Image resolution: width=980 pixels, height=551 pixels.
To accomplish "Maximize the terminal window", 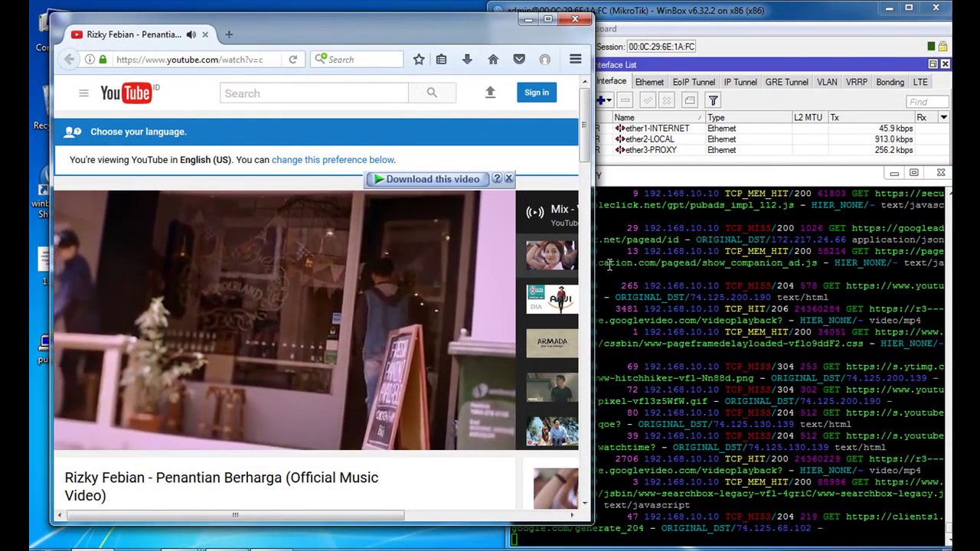I will (x=913, y=173).
